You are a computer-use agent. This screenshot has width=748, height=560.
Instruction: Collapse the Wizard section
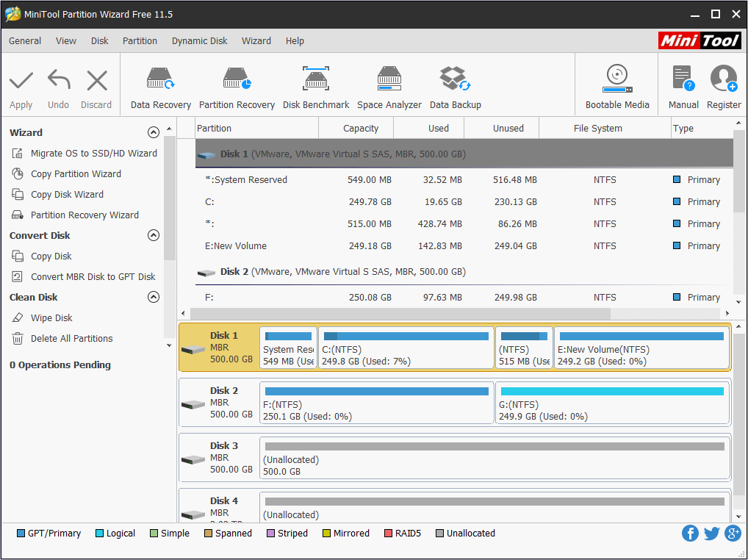153,132
